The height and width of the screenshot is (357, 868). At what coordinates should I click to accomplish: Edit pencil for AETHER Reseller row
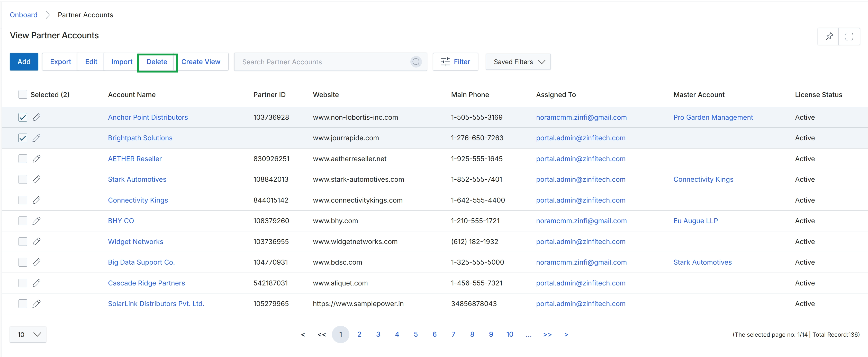[x=37, y=159]
